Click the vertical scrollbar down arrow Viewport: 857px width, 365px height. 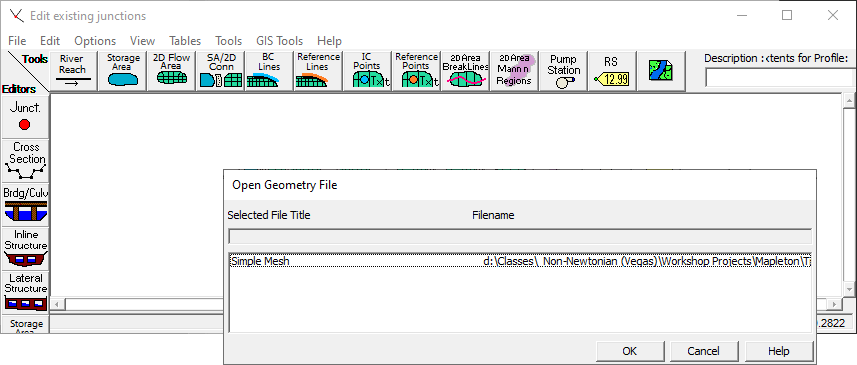849,289
